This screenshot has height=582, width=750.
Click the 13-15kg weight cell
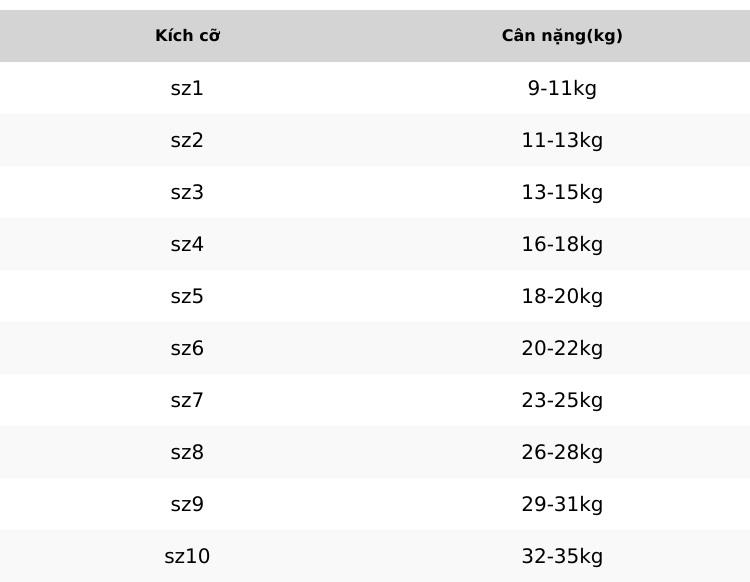pos(562,192)
